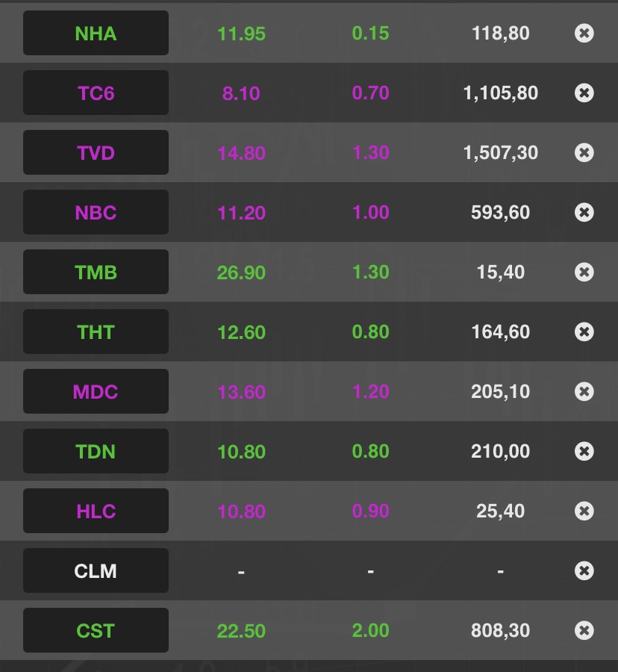Select the TC6 symbol button
This screenshot has width=618, height=672.
pos(96,93)
